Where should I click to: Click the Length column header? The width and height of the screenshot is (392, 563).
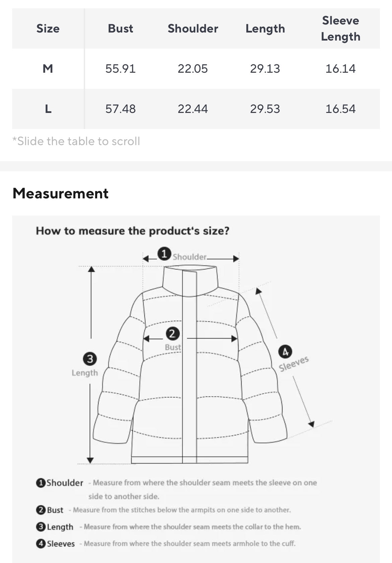pos(265,28)
